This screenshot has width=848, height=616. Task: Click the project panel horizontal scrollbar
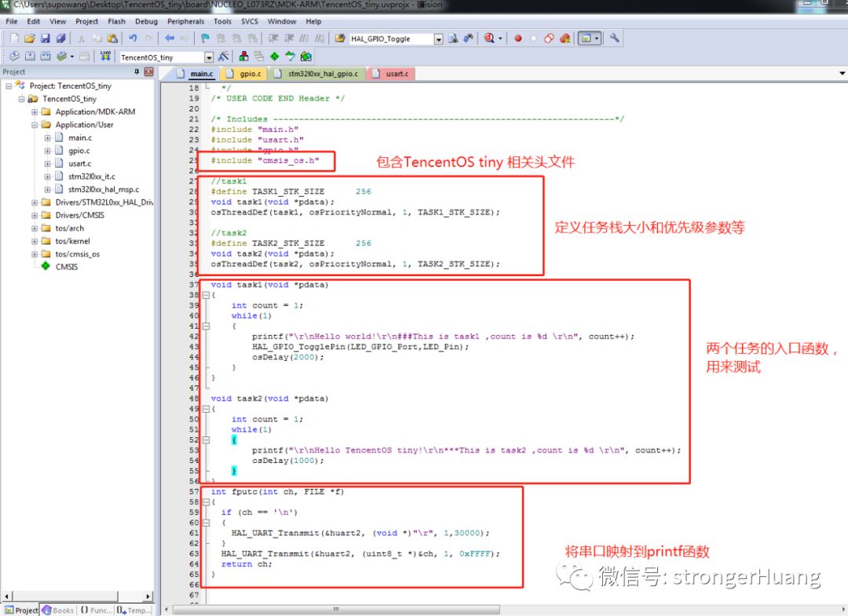(x=77, y=596)
